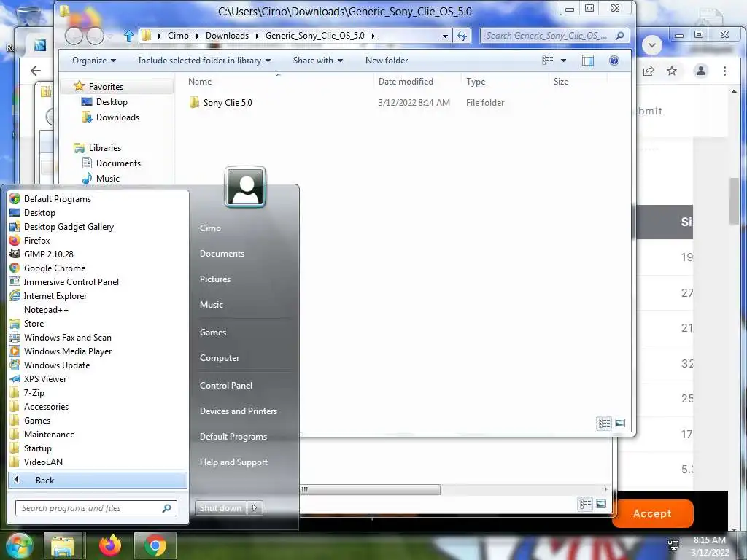The width and height of the screenshot is (747, 560).
Task: Open Pictures in the Start menu right pane
Action: pyautogui.click(x=215, y=279)
